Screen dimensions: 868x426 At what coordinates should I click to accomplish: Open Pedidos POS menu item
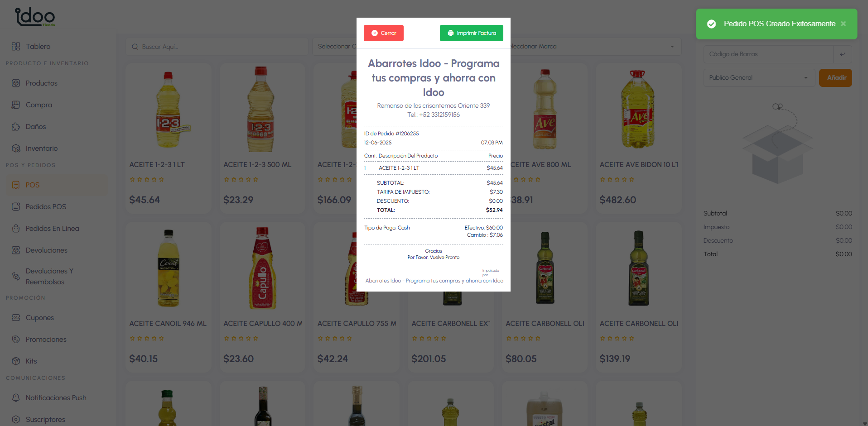(x=46, y=206)
